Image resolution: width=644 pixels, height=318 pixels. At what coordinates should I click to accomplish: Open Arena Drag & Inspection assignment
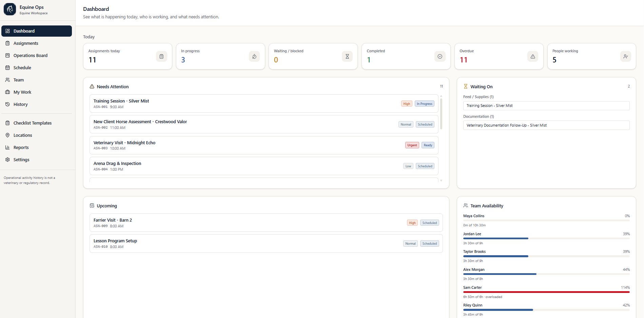coord(264,166)
